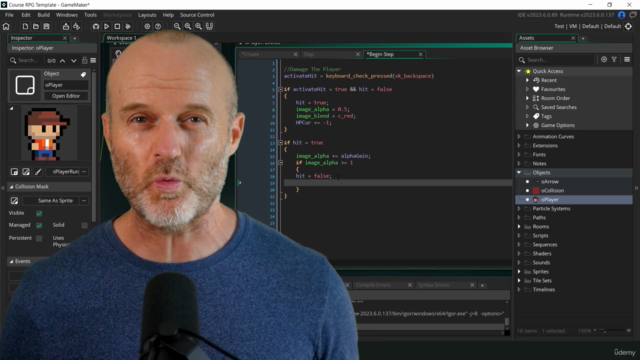640x360 pixels.
Task: Open the Source Control menu
Action: (197, 15)
